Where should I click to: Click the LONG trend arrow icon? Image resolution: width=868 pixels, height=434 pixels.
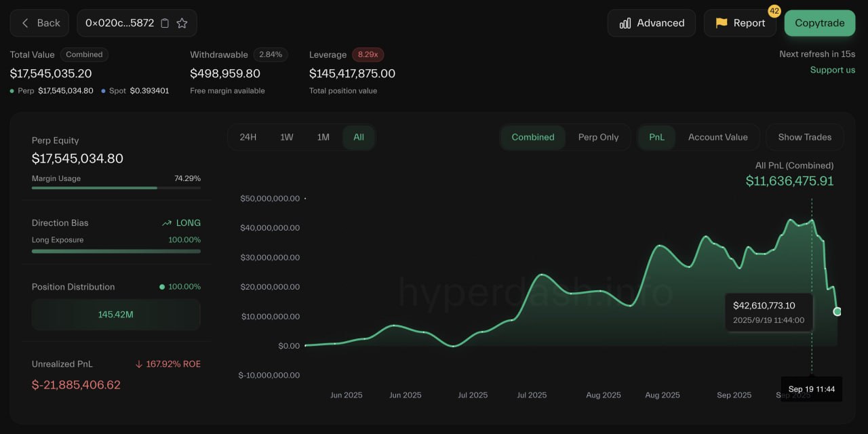[x=167, y=223]
